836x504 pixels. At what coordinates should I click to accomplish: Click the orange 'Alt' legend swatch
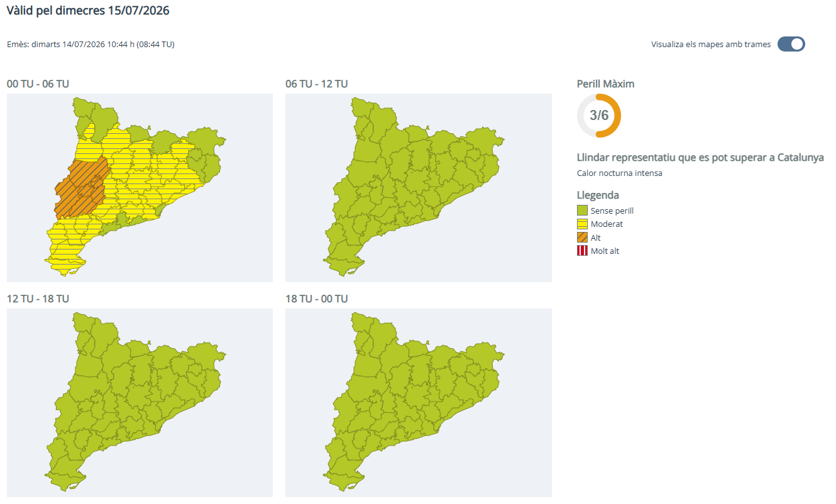[582, 238]
